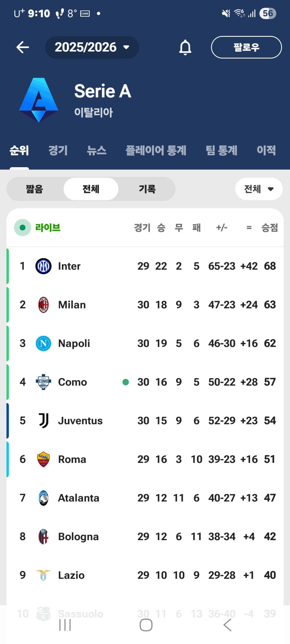Open the 전체 filter dropdown
The image size is (290, 644).
[259, 189]
